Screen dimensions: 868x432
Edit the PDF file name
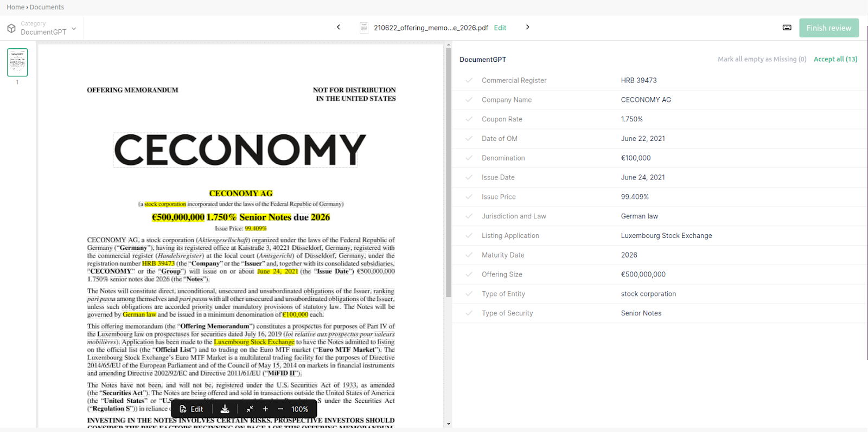tap(500, 28)
